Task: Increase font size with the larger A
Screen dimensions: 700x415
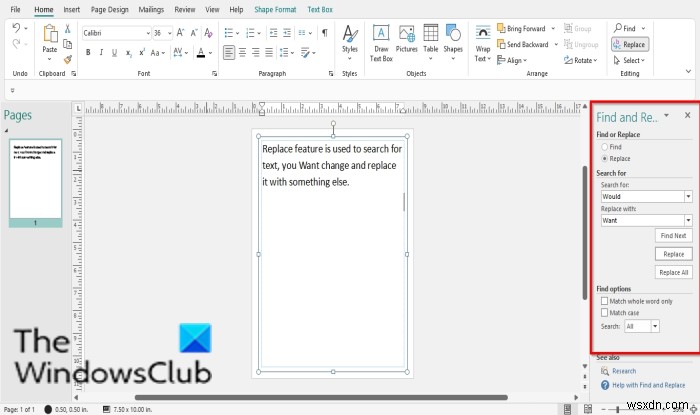Action: 180,33
